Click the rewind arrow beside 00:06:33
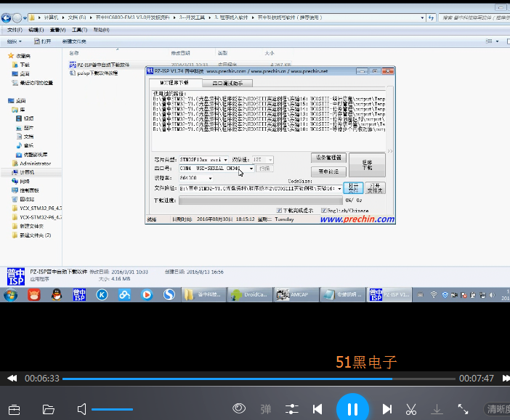The height and width of the screenshot is (420, 510). pyautogui.click(x=12, y=379)
